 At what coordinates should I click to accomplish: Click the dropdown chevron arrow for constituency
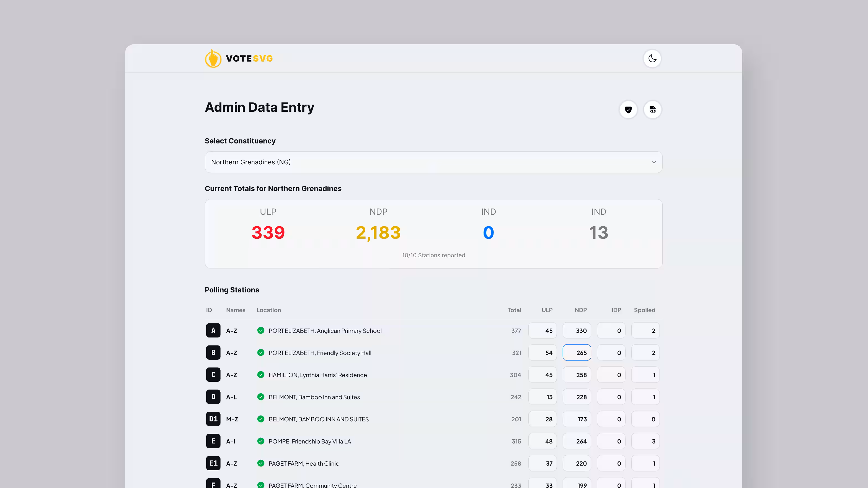[x=654, y=162]
